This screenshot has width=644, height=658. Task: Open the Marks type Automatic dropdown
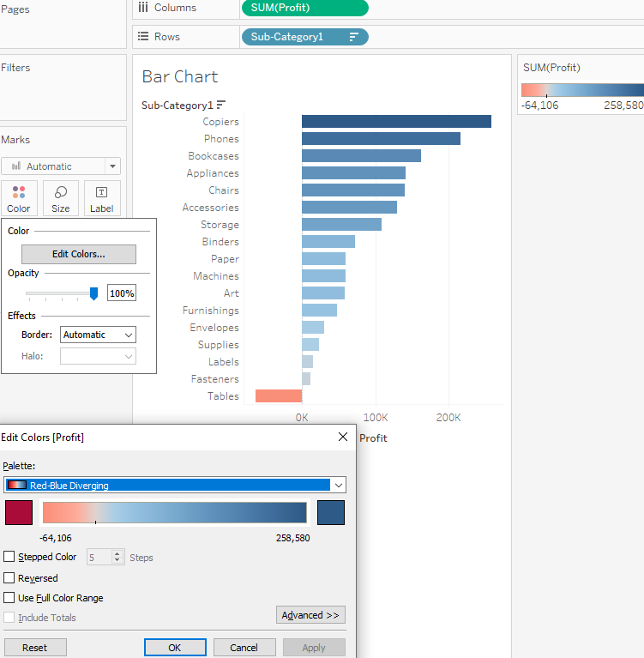tap(61, 166)
